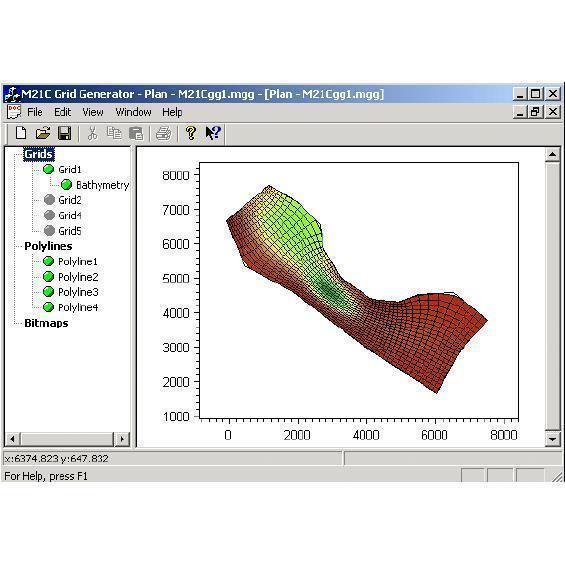Click the tree panel horizontal scrollbar thumb
Viewport: 565px width, 565px height.
[x=67, y=439]
